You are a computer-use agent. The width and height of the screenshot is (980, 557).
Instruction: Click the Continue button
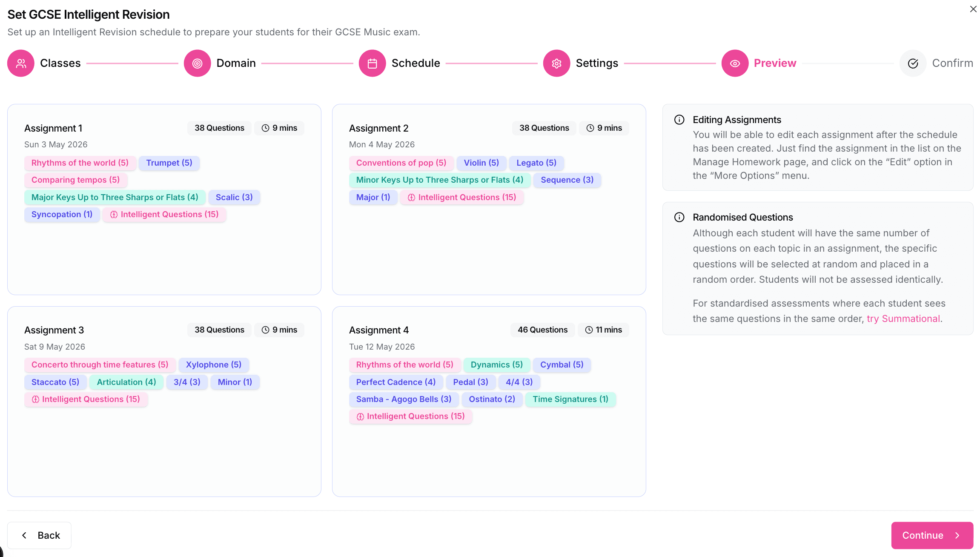(932, 535)
